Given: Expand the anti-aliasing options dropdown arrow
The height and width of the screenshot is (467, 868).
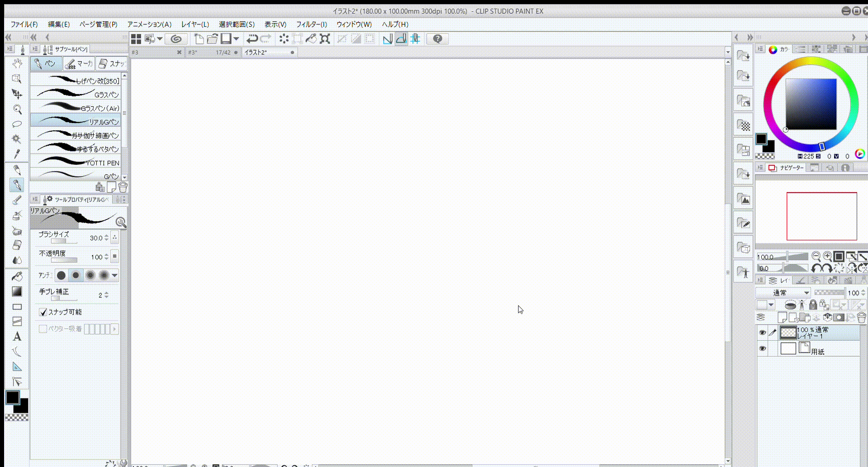Looking at the screenshot, I should [115, 275].
